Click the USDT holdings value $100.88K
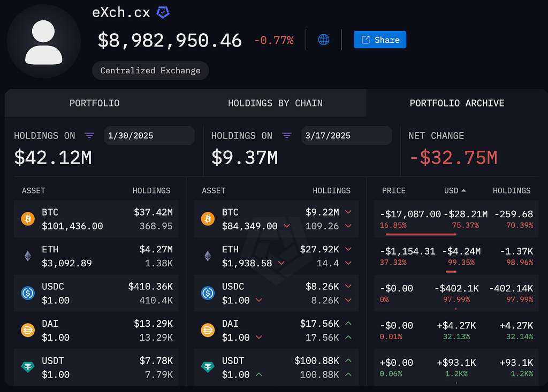This screenshot has height=392, width=548. click(x=317, y=360)
